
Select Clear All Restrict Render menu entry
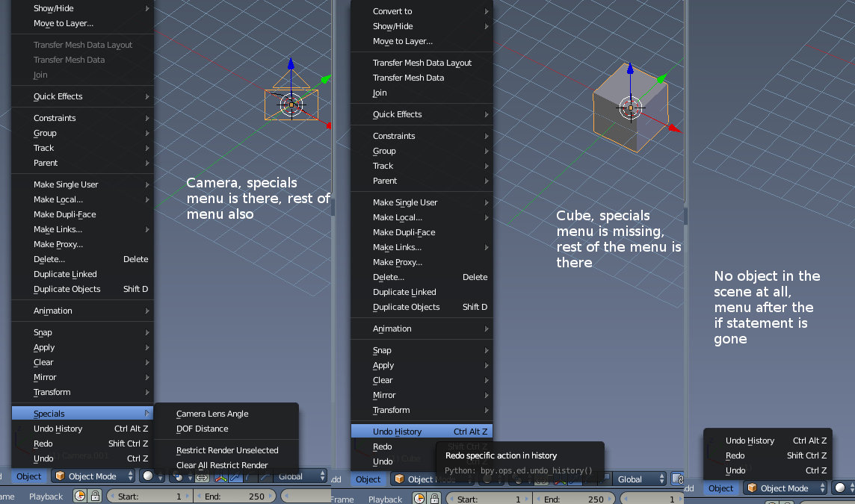tap(222, 465)
